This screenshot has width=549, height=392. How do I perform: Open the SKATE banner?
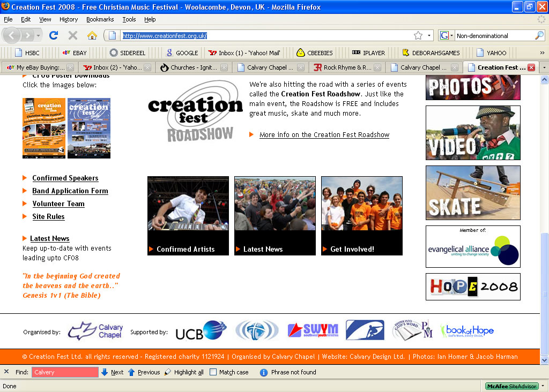(x=473, y=193)
